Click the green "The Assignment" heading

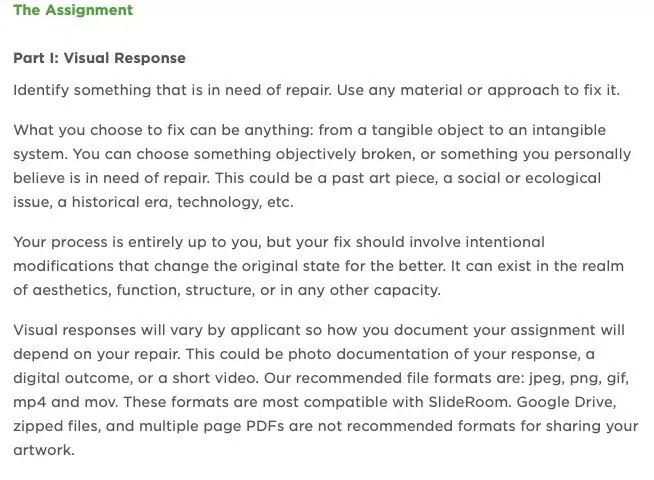pos(73,11)
